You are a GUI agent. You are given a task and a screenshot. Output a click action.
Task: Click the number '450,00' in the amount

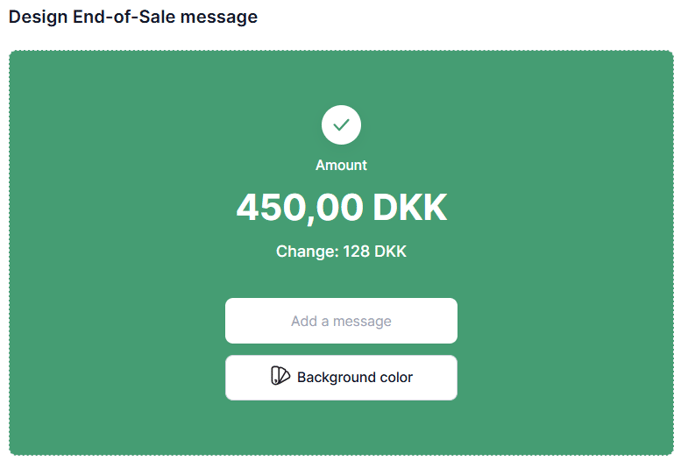(299, 207)
